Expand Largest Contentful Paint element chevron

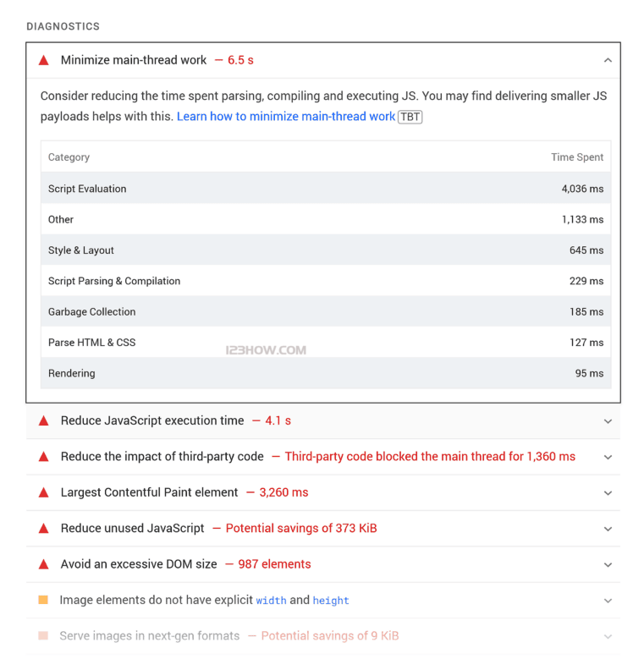tap(608, 493)
